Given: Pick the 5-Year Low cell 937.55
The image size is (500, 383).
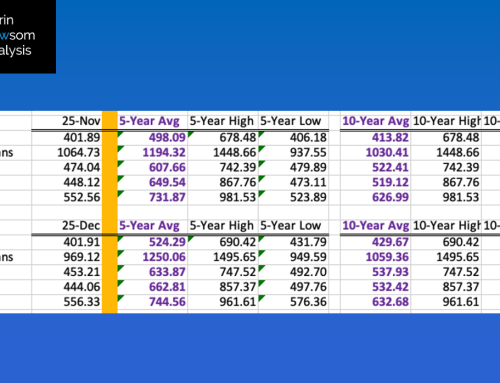Looking at the screenshot, I should tap(293, 152).
